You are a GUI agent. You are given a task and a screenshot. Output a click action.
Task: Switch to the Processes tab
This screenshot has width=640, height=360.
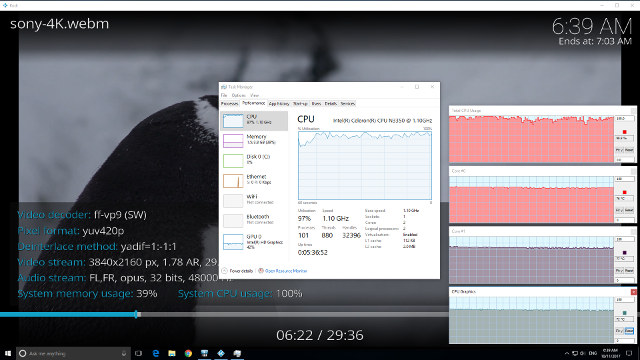(x=229, y=104)
